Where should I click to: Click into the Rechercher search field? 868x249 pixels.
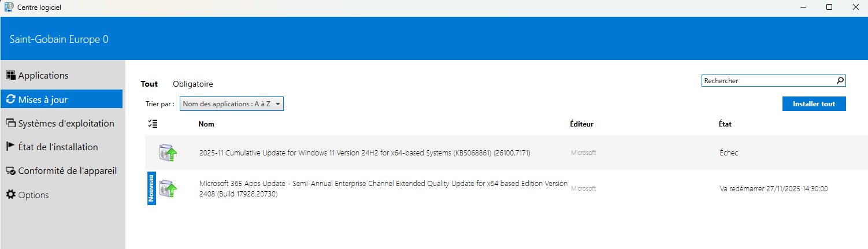[x=767, y=81]
